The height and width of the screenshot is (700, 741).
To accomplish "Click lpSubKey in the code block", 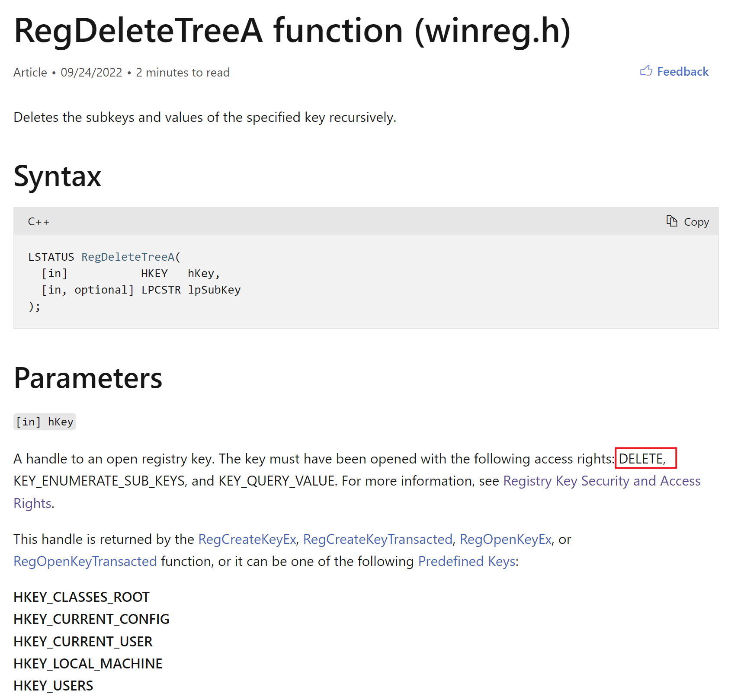I will (x=214, y=290).
